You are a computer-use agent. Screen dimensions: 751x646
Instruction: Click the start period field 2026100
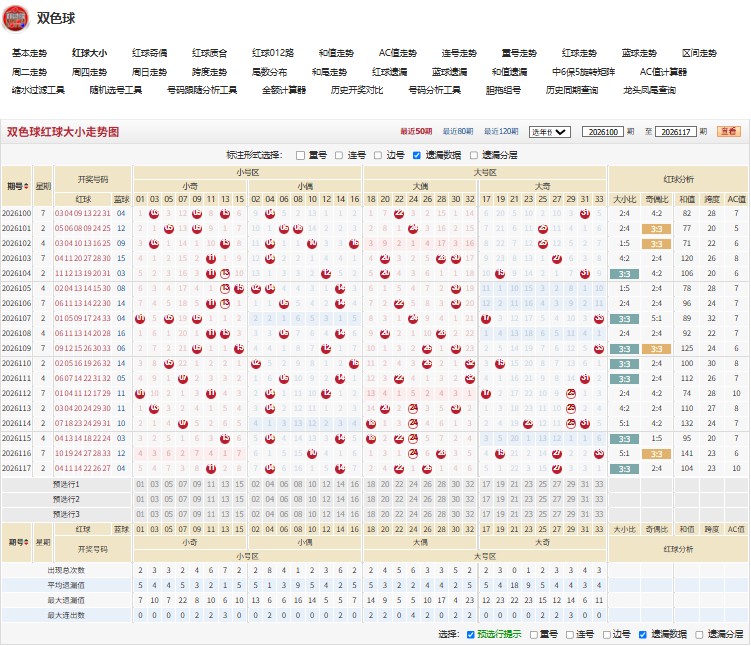coord(603,132)
